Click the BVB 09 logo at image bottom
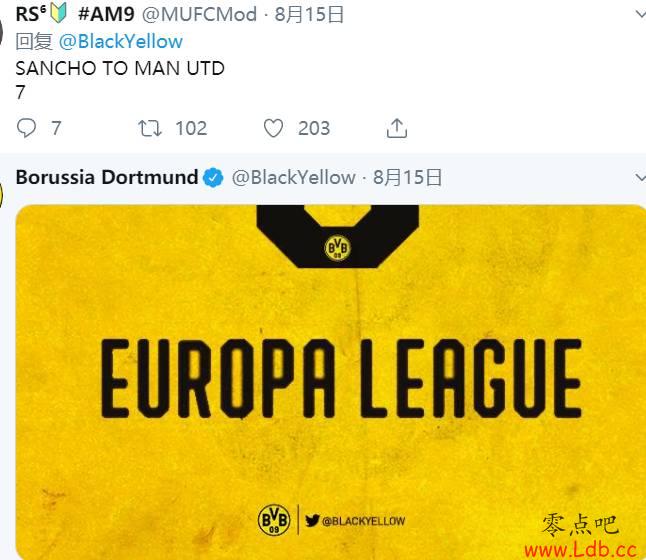The width and height of the screenshot is (646, 560). coord(274,520)
